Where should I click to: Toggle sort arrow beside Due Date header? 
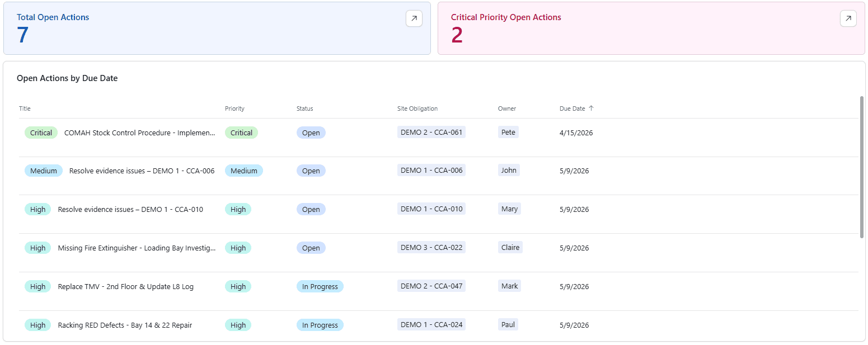tap(591, 108)
